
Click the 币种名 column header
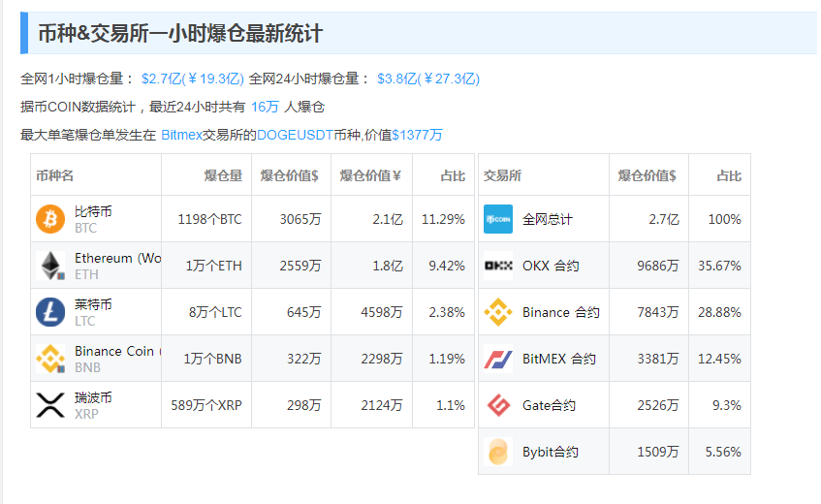tap(54, 175)
